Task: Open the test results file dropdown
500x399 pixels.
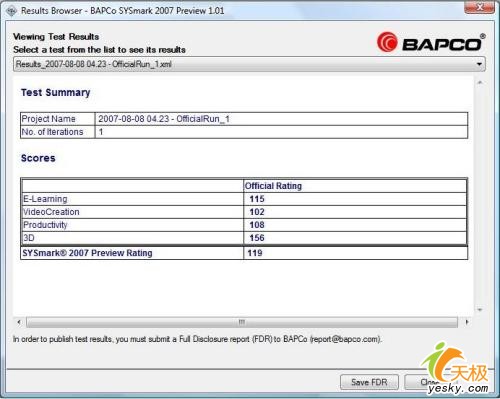Action: click(249, 64)
